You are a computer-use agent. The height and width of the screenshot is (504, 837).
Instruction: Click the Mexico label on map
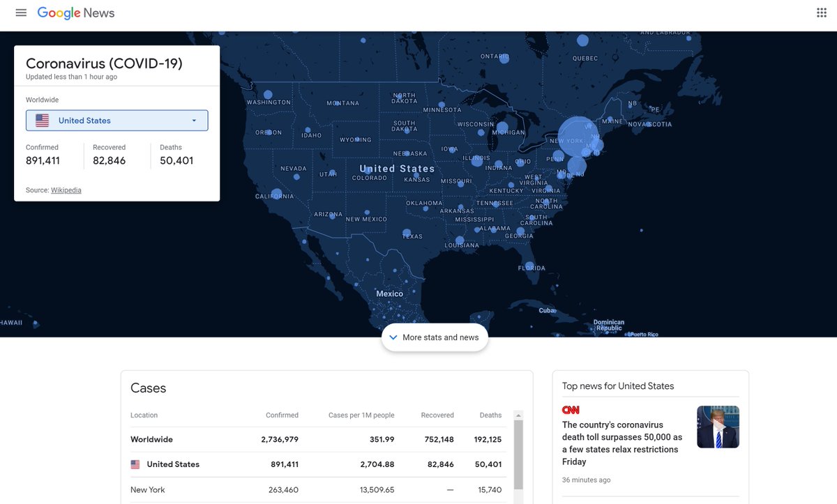click(390, 294)
